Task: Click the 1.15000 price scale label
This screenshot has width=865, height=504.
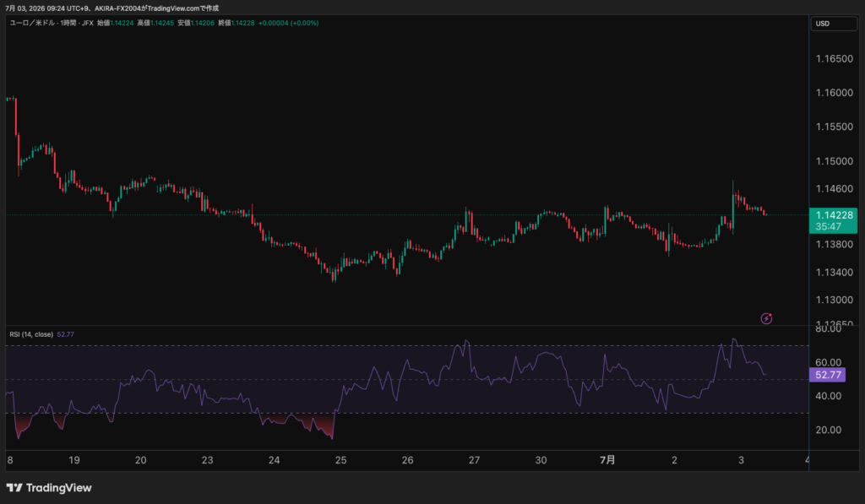Action: coord(834,161)
